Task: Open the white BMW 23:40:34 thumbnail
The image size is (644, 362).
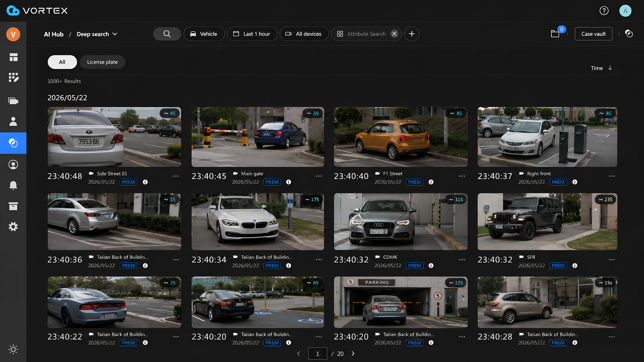Action: (257, 222)
